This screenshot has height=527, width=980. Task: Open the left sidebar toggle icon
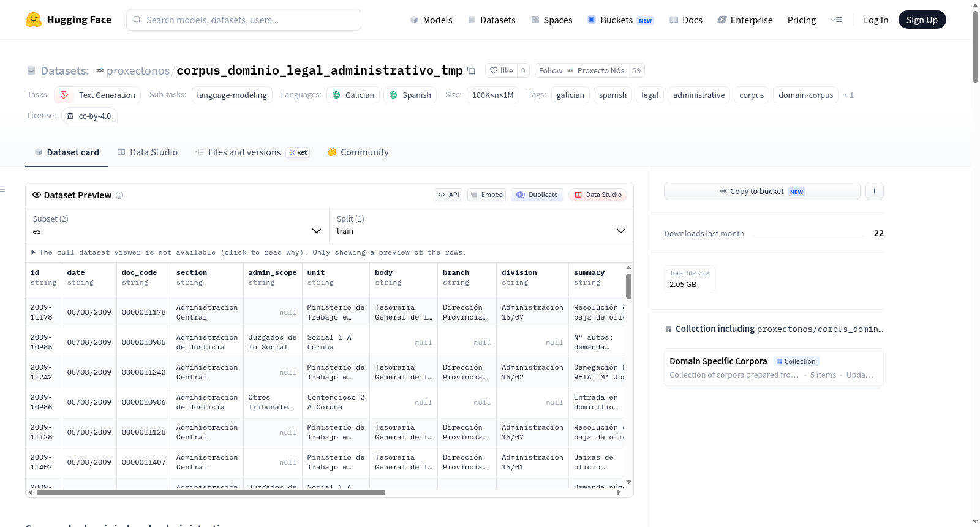click(x=2, y=189)
